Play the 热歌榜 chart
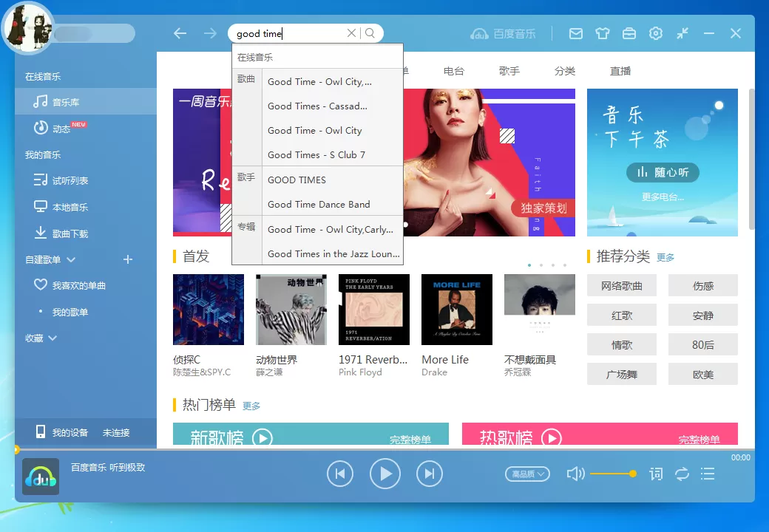 coord(552,437)
